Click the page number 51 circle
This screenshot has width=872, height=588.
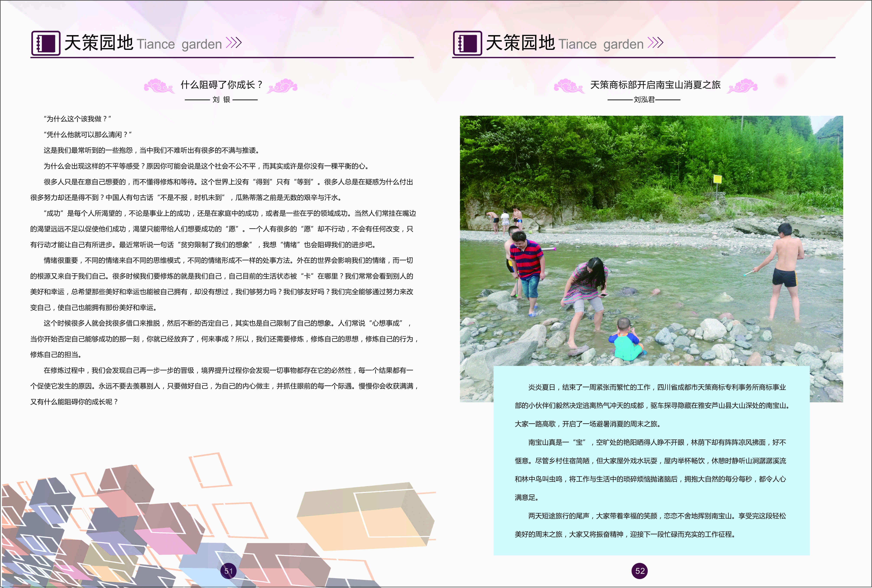229,571
